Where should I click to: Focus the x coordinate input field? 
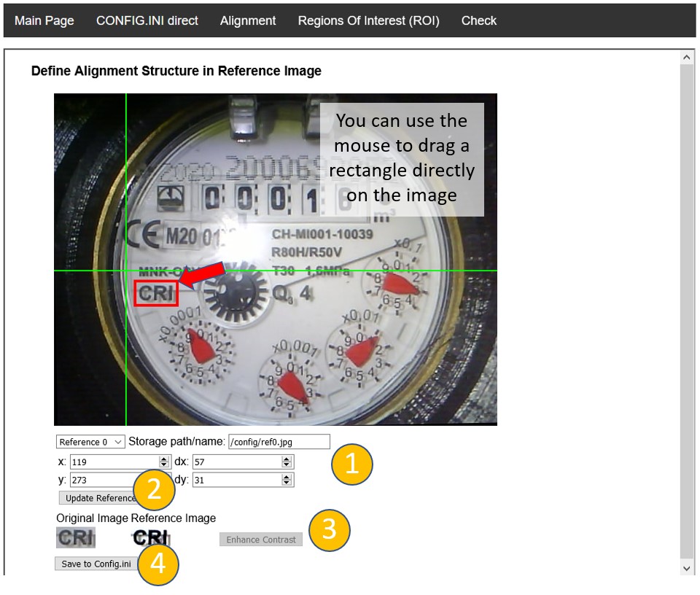coord(113,462)
